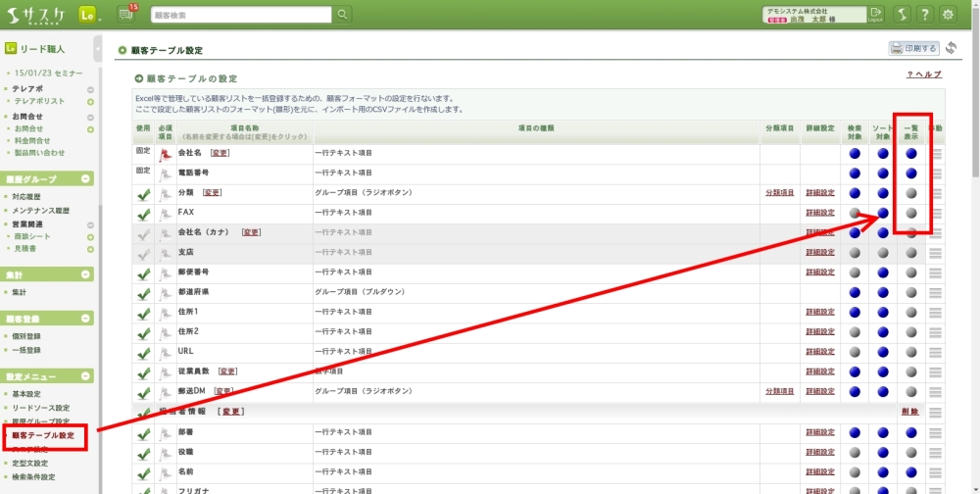980x494 pixels.
Task: Collapse the 履歴グループ sidebar section
Action: pos(86,179)
